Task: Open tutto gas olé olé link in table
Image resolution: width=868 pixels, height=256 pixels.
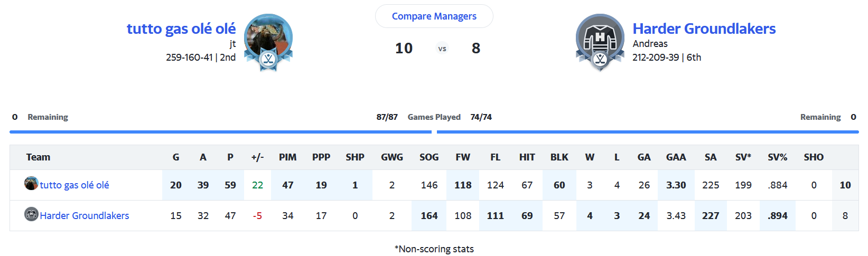Action: (74, 185)
